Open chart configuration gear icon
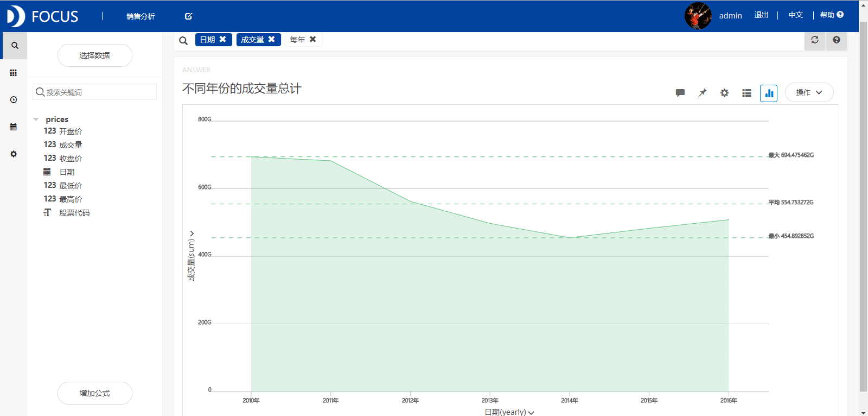868x416 pixels. (x=724, y=93)
